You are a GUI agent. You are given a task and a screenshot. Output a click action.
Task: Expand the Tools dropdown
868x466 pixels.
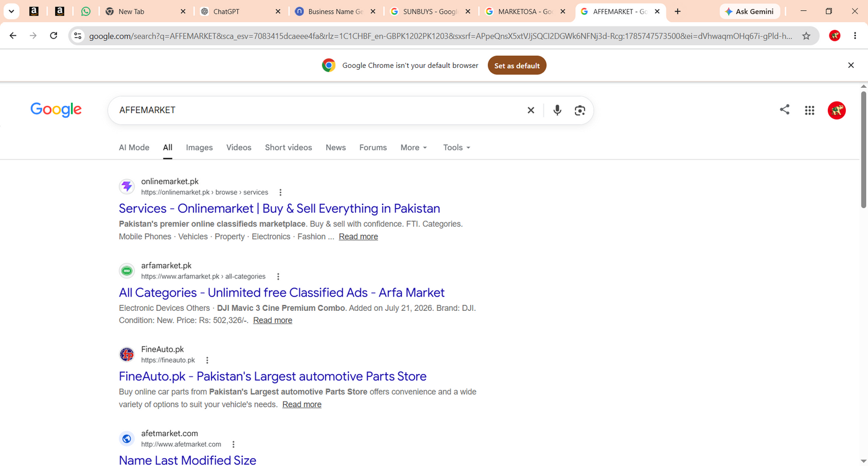click(457, 147)
